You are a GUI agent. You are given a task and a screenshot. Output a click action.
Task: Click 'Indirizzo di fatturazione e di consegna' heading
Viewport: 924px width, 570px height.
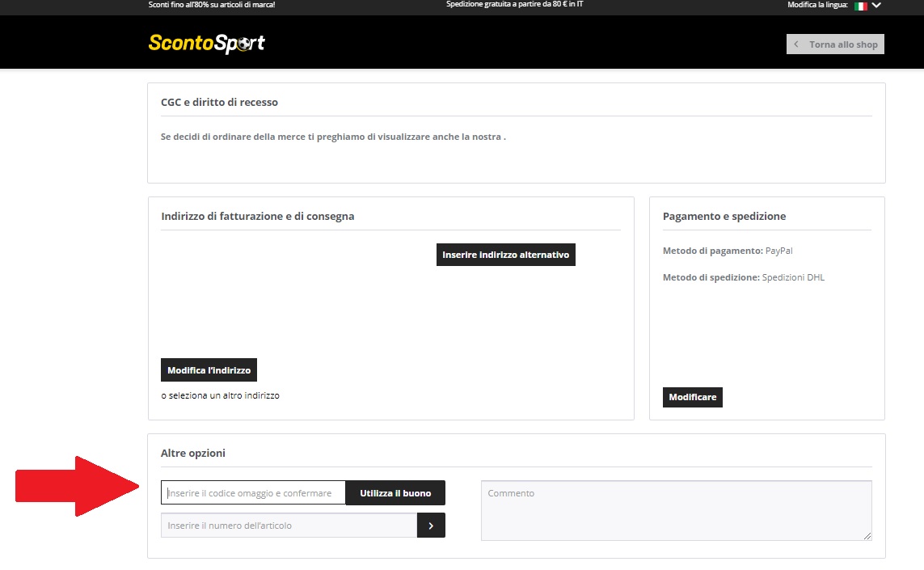pyautogui.click(x=258, y=216)
